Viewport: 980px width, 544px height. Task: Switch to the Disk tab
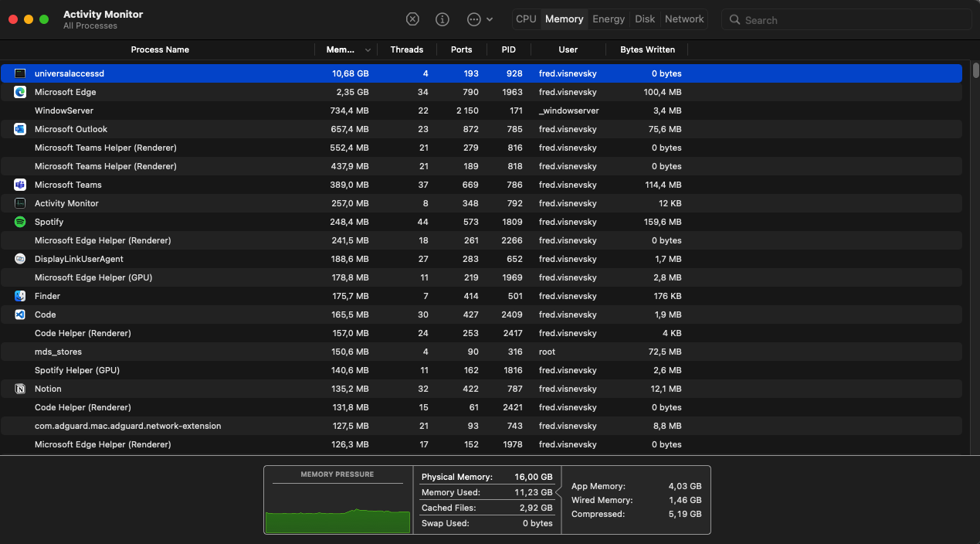[x=645, y=19]
